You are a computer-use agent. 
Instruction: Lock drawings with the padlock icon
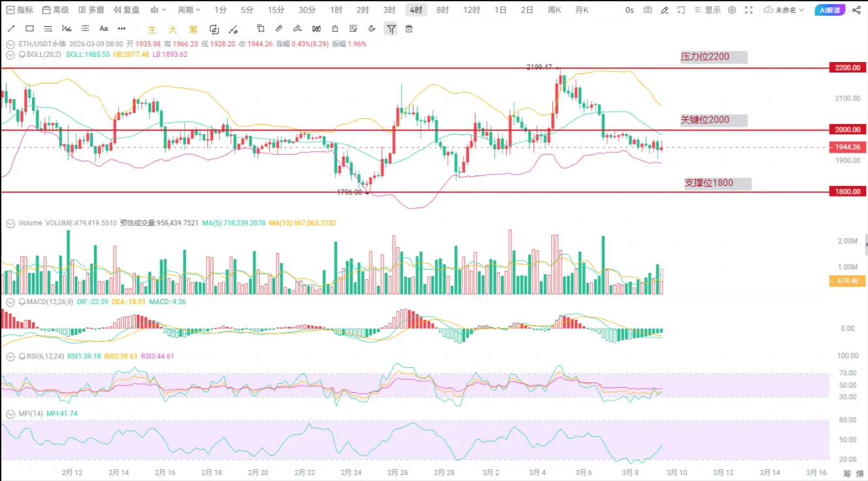click(335, 28)
